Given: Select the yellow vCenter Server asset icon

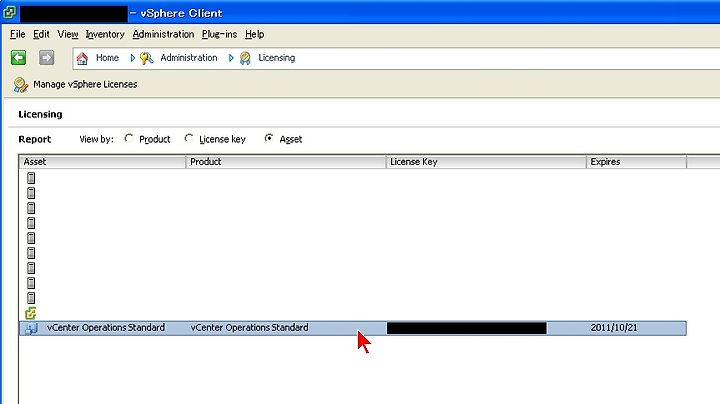Looking at the screenshot, I should pos(31,313).
